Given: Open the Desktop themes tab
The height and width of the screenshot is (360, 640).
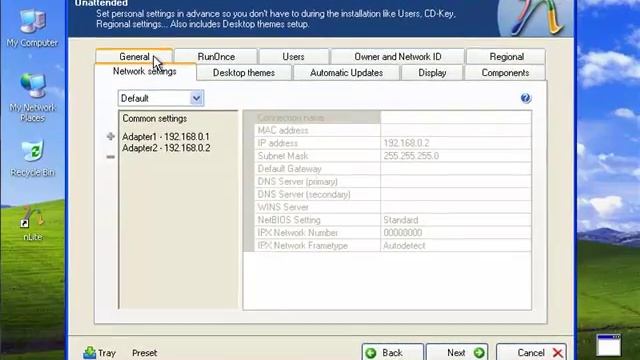Looking at the screenshot, I should coord(244,73).
